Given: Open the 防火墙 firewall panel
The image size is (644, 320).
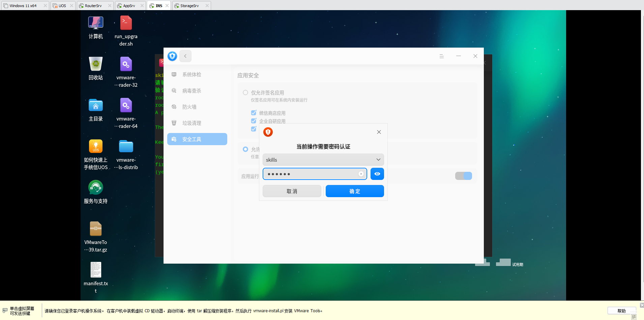Looking at the screenshot, I should (189, 107).
